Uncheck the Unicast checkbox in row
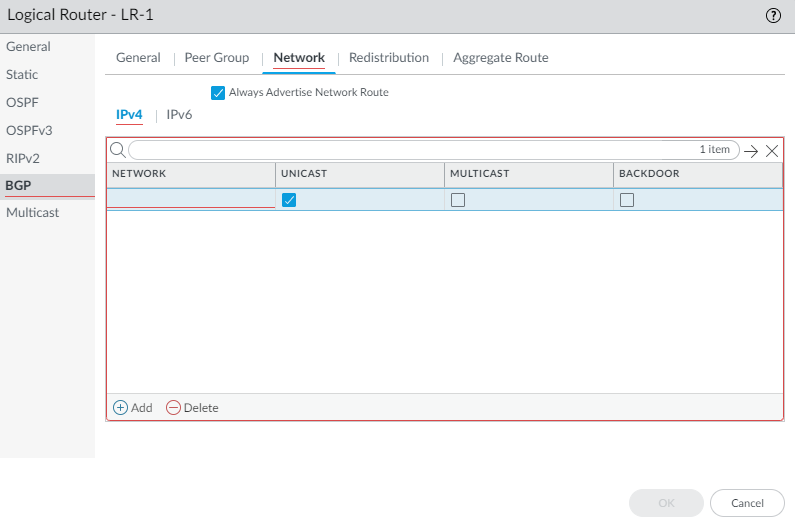Viewport: 795px width, 530px height. [289, 200]
